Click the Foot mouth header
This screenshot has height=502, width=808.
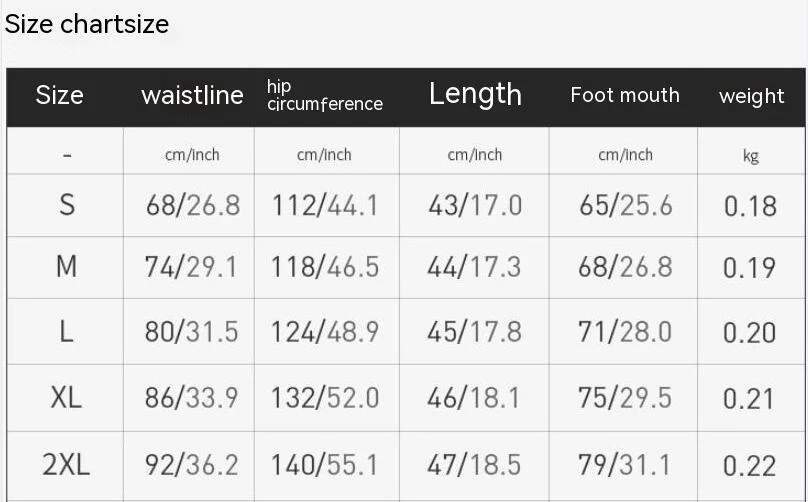tap(625, 95)
